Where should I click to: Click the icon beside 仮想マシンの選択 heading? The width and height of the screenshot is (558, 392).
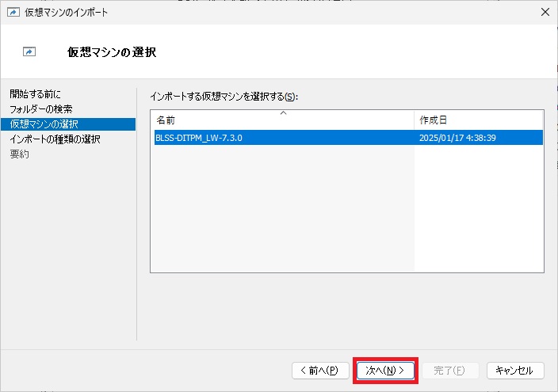29,52
